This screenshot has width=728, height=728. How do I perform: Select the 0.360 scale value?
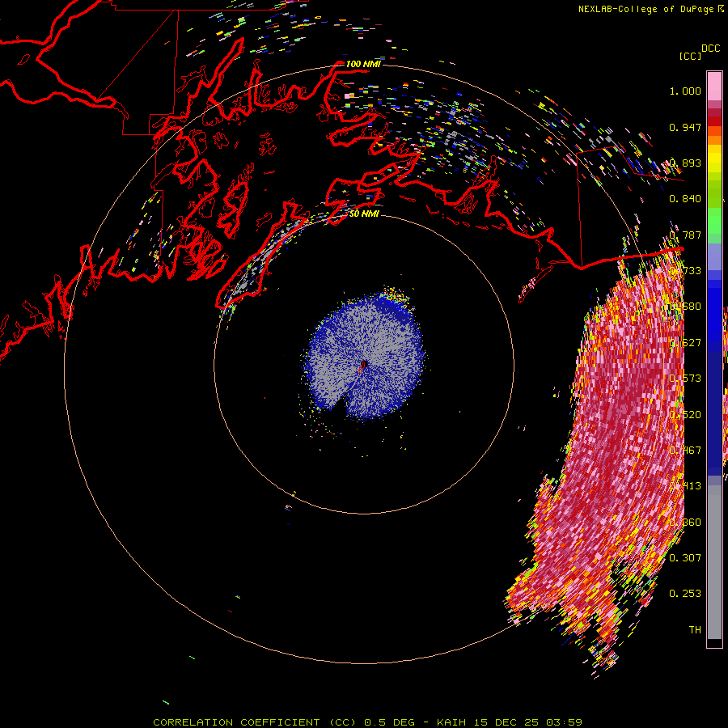tap(685, 523)
